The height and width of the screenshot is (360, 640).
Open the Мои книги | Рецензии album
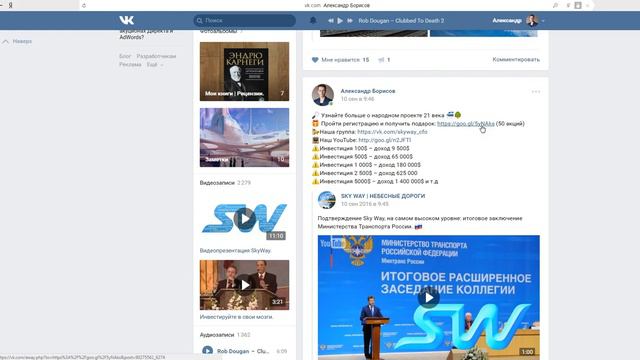(x=244, y=71)
